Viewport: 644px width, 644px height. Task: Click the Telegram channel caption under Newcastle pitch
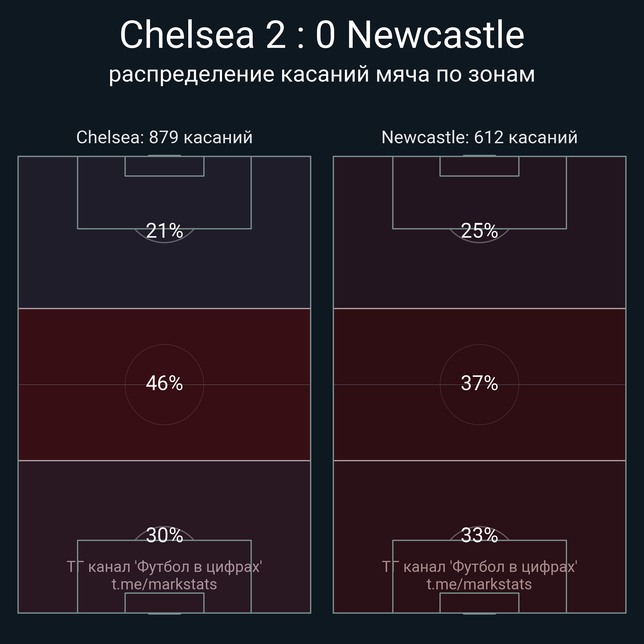[479, 567]
